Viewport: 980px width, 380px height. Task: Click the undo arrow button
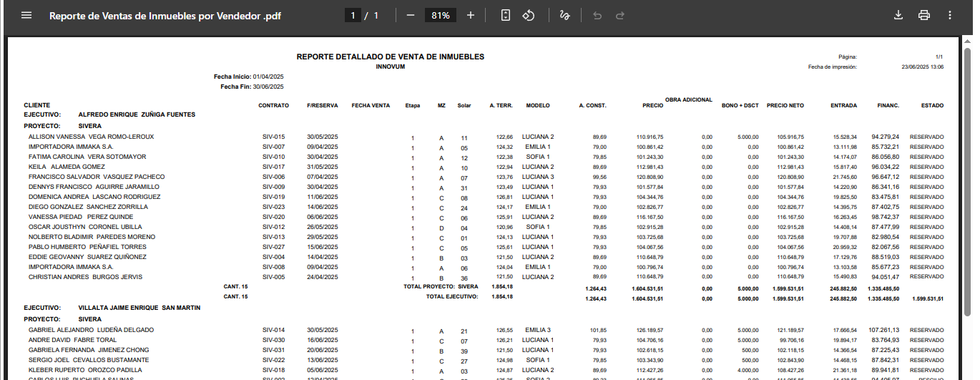click(597, 15)
